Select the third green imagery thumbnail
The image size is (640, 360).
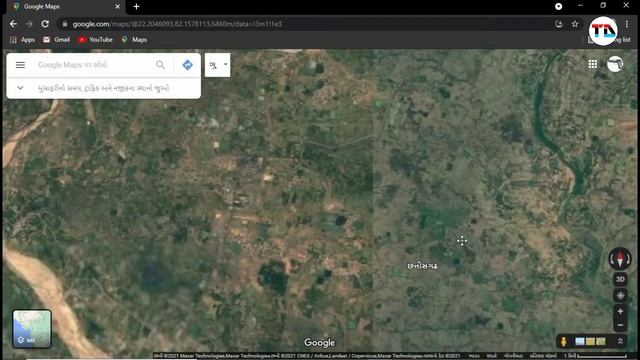click(601, 342)
